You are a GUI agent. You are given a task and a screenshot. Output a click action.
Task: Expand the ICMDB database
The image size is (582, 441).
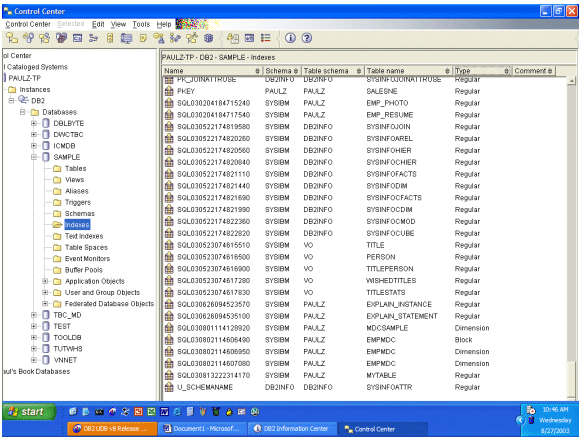[x=34, y=146]
